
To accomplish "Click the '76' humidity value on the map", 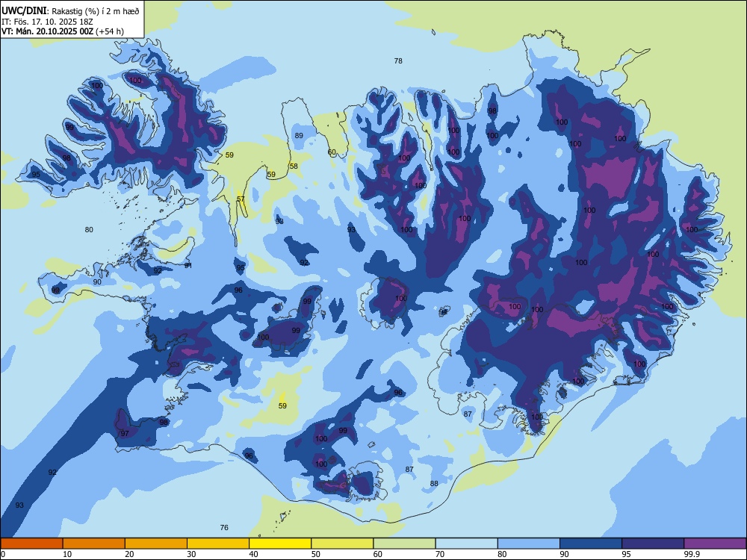I will coord(224,528).
